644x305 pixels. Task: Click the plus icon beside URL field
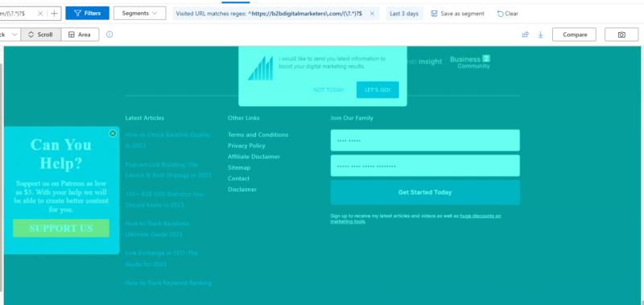point(54,14)
